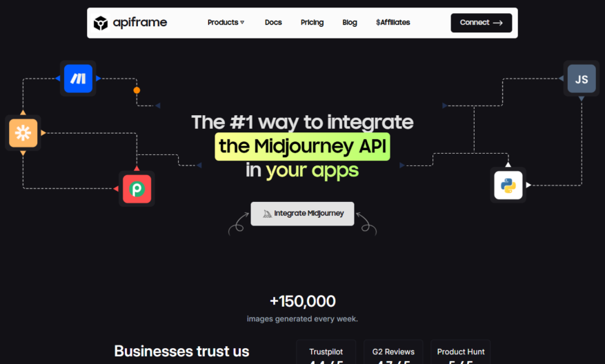Image resolution: width=605 pixels, height=364 pixels.
Task: Click the Connect button
Action: [x=481, y=23]
